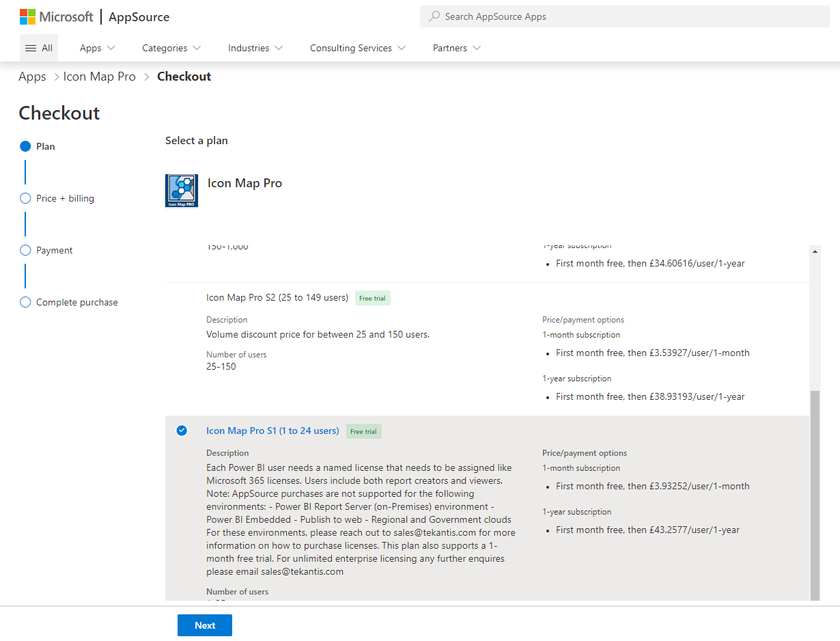
Task: Open the Partners menu
Action: [456, 48]
